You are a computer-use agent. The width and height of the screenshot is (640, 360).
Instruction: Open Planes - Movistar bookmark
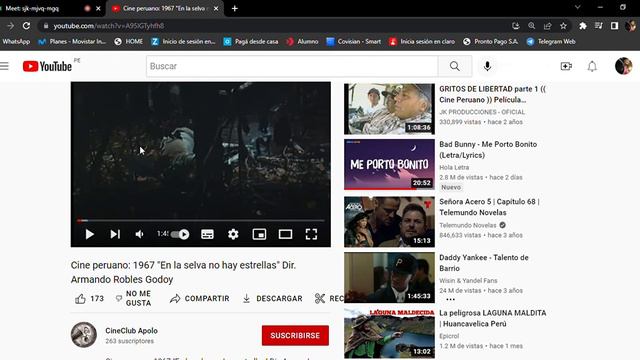pos(72,41)
